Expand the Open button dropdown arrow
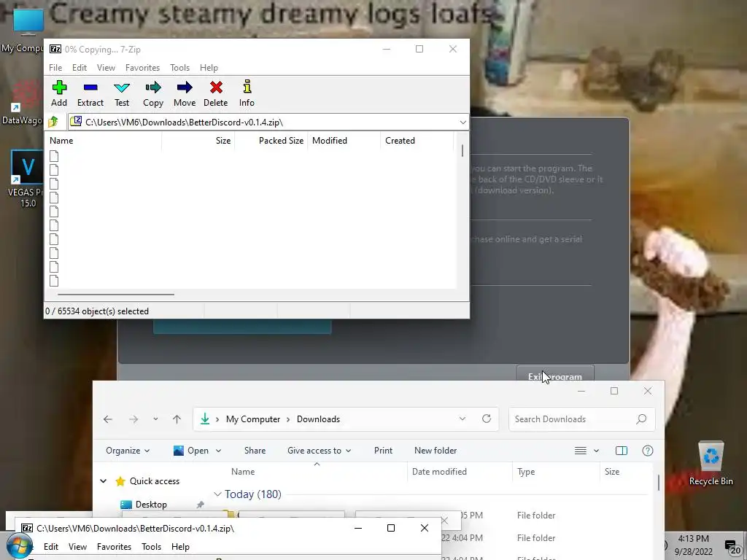This screenshot has height=560, width=747. coord(219,451)
